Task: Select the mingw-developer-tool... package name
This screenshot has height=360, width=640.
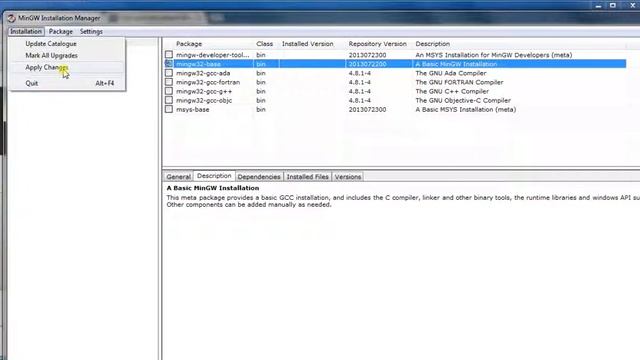Action: tap(213, 55)
